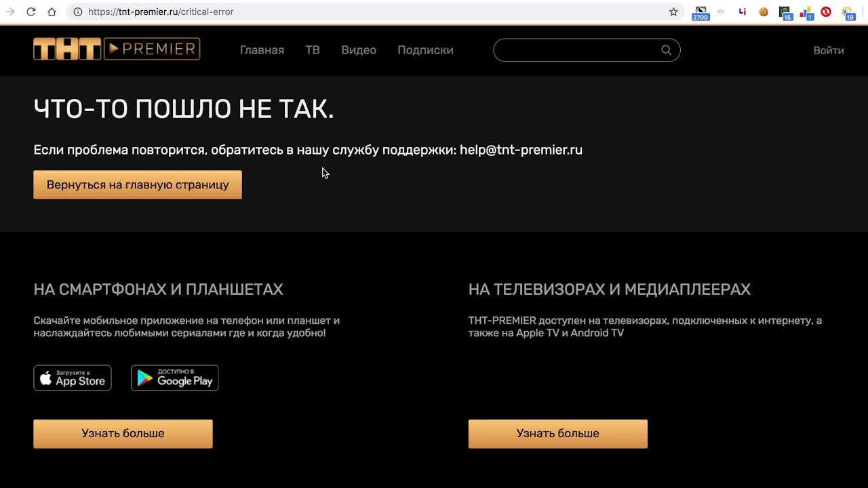Image resolution: width=868 pixels, height=488 pixels.
Task: Reload the page with the refresh icon
Action: [31, 12]
